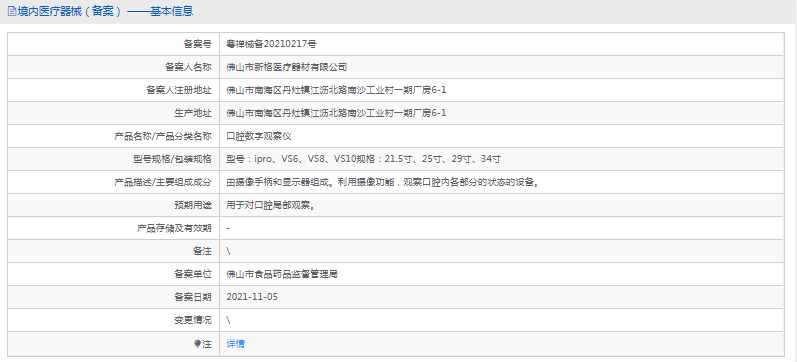Click the filing date 2021-11-05
The image size is (797, 362).
click(252, 297)
